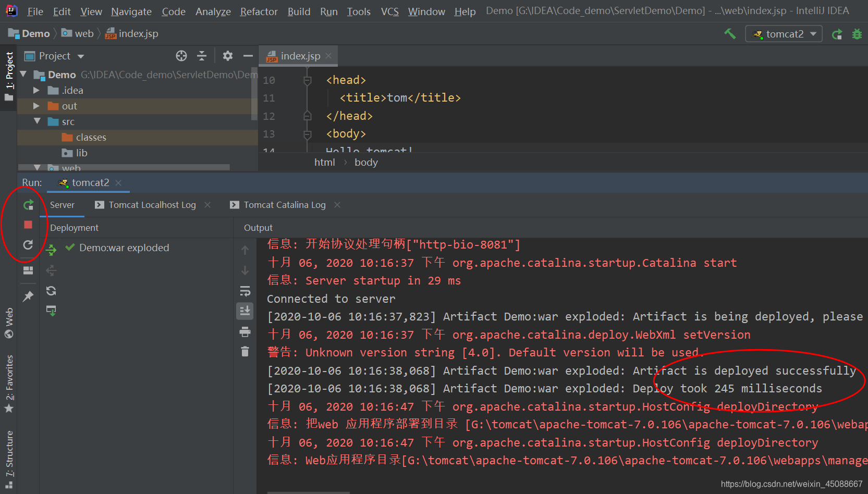The width and height of the screenshot is (868, 494).
Task: Open the 7: Structure tool window
Action: pos(9,459)
